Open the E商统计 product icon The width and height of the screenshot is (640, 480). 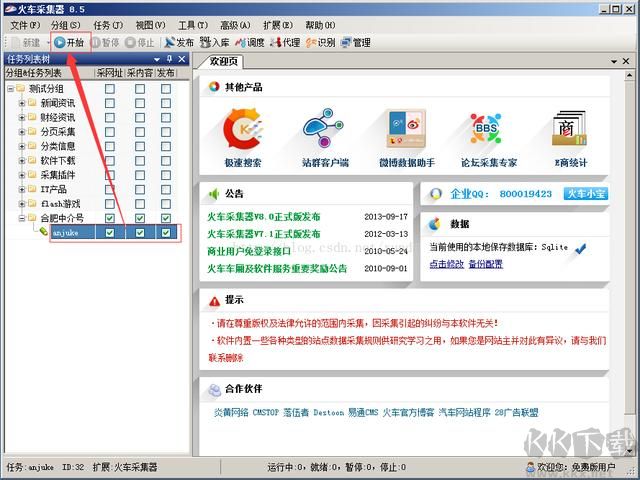pos(569,128)
